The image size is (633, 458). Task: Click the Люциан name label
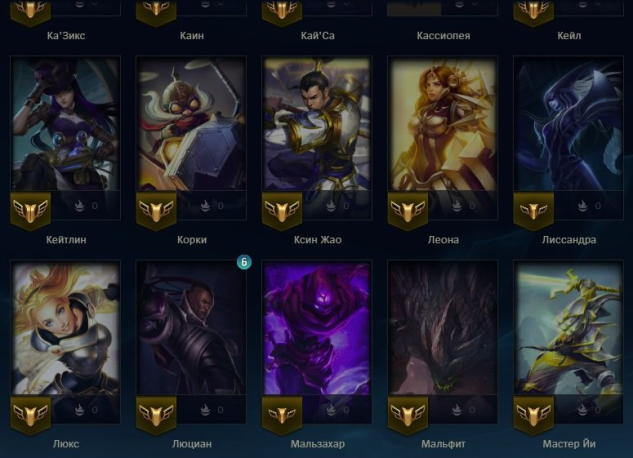click(x=192, y=444)
